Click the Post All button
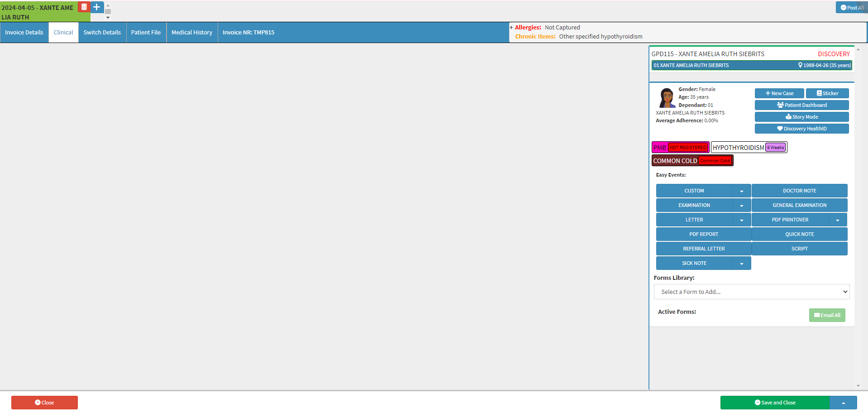Image resolution: width=868 pixels, height=413 pixels. click(x=852, y=8)
